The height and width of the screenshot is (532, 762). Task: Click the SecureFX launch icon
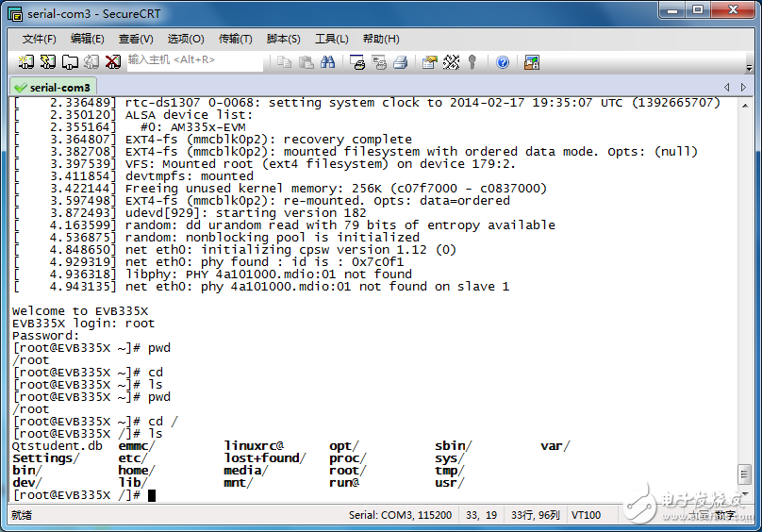(532, 62)
